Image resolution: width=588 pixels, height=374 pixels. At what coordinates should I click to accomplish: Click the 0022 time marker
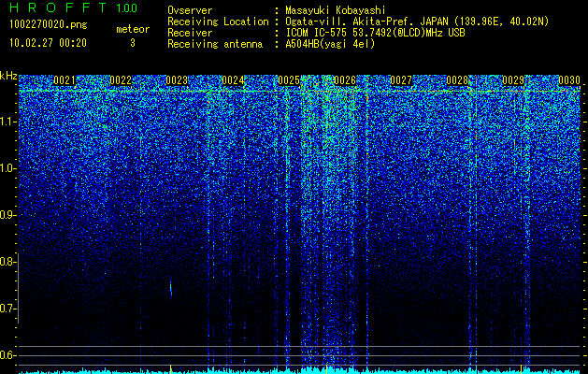coord(121,80)
